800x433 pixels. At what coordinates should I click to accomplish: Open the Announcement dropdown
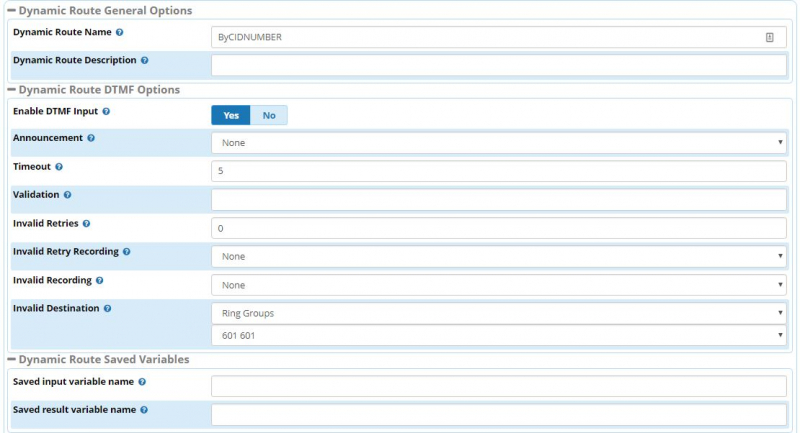coord(498,142)
